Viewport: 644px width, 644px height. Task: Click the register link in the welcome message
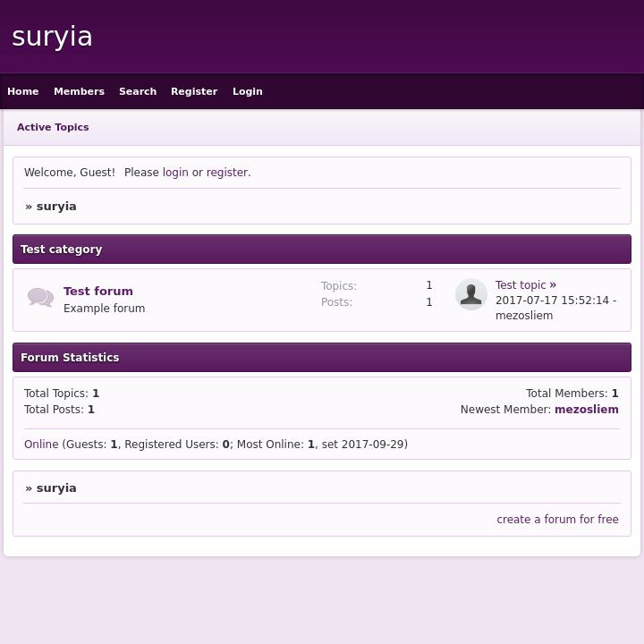[227, 173]
